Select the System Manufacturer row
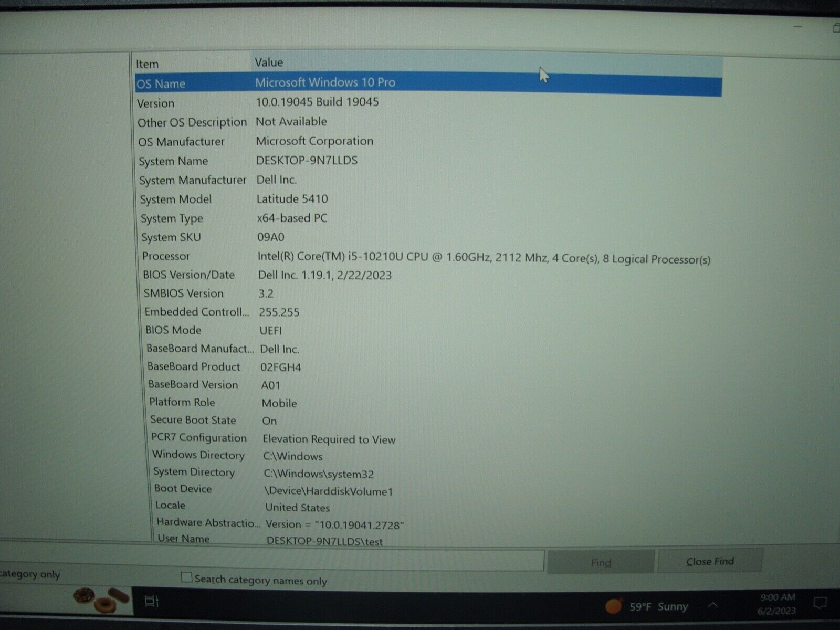840x630 pixels. [x=430, y=180]
